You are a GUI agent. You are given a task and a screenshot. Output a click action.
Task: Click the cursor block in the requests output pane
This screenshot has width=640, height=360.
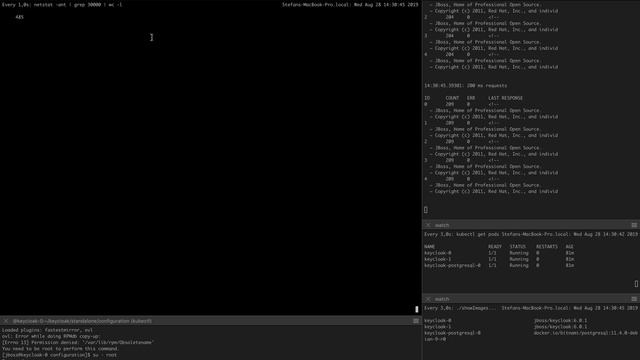point(426,210)
